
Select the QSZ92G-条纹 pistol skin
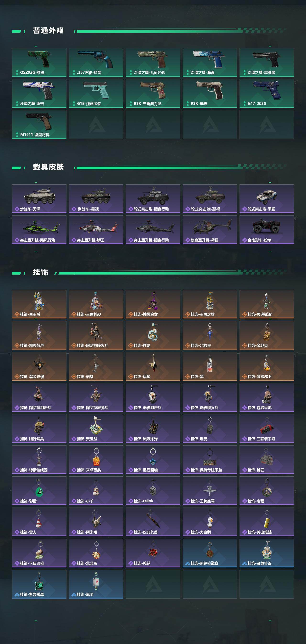[39, 62]
